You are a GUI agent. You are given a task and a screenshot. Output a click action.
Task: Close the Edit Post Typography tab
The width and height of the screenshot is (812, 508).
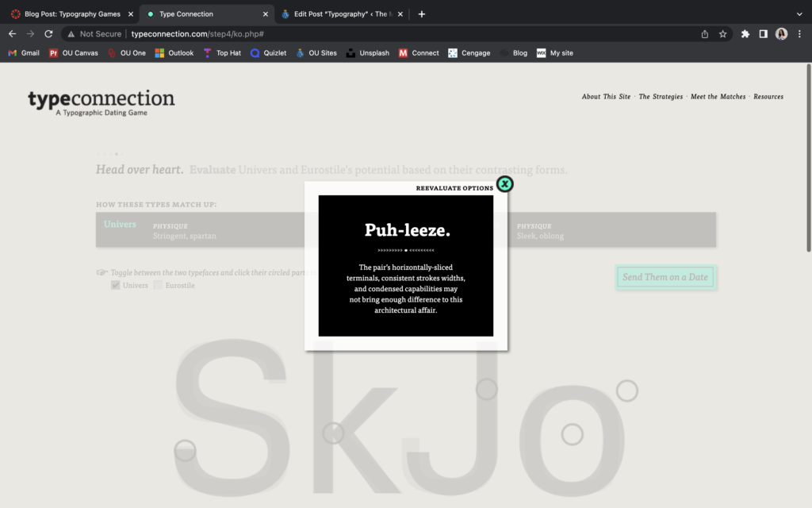400,14
